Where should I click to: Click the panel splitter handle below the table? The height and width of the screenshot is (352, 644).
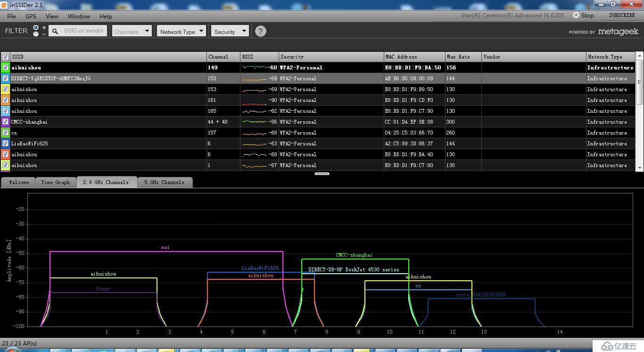coord(322,174)
